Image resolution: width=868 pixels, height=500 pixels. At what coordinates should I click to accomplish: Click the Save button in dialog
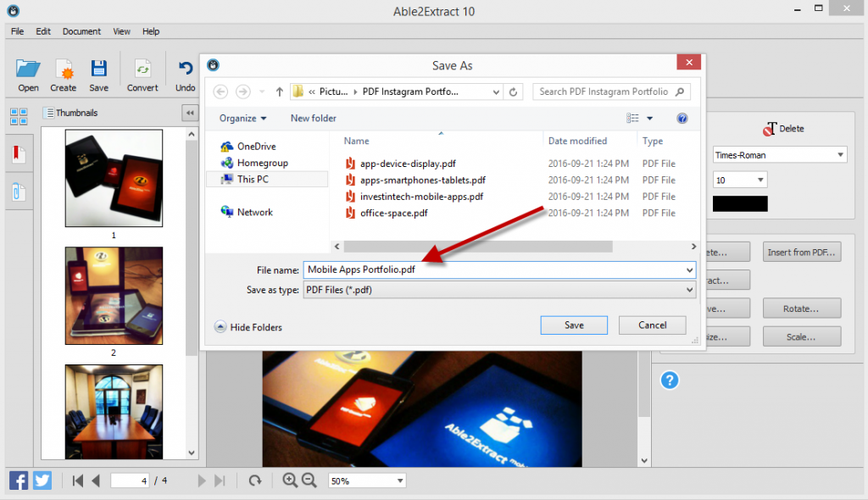pos(574,325)
